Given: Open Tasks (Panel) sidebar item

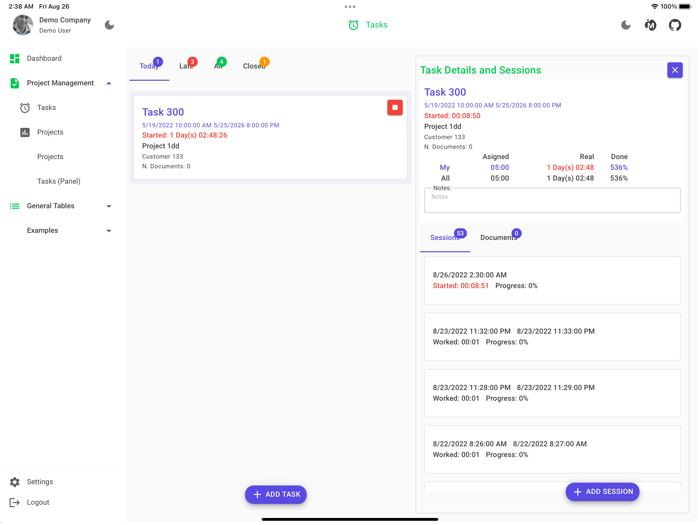Looking at the screenshot, I should [x=59, y=181].
